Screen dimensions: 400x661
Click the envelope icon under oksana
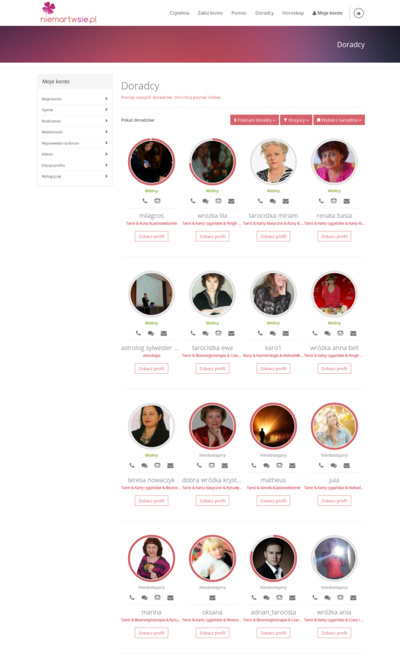click(212, 597)
